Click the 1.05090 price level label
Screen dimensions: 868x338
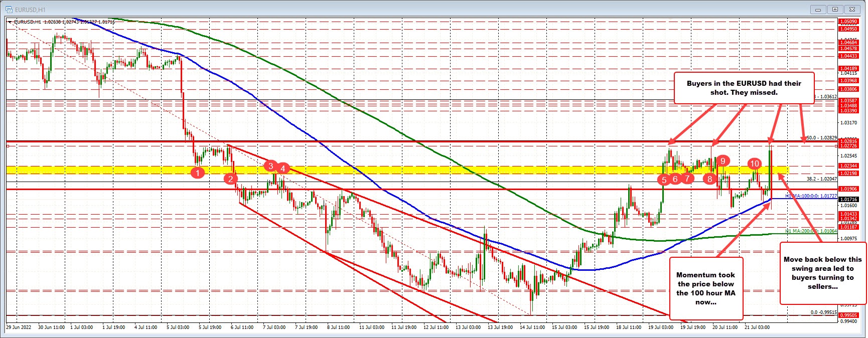coord(848,22)
